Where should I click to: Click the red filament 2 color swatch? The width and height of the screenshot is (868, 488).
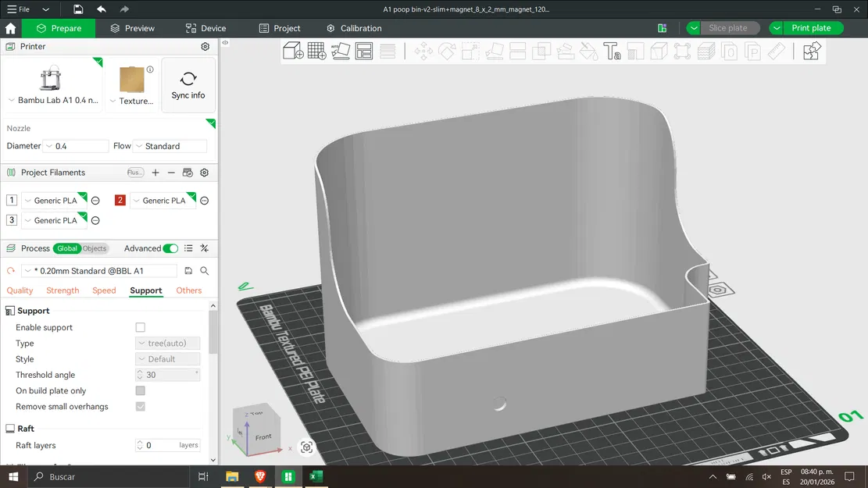tap(120, 201)
